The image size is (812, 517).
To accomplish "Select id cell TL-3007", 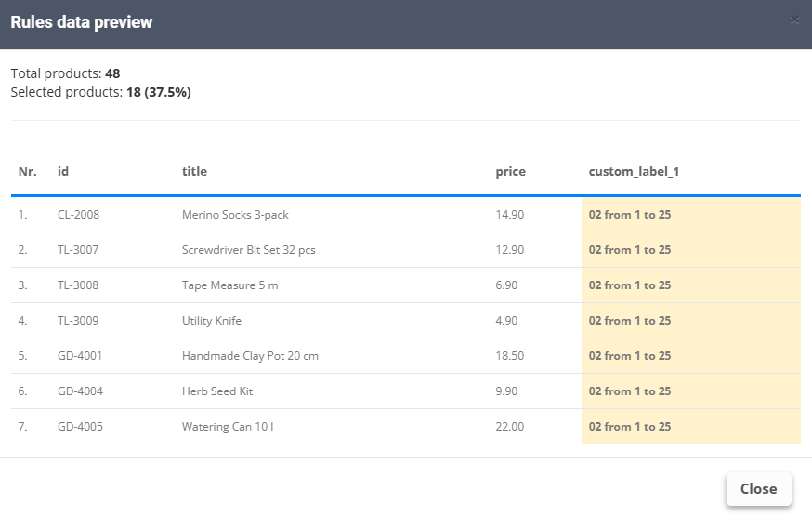I will click(78, 250).
